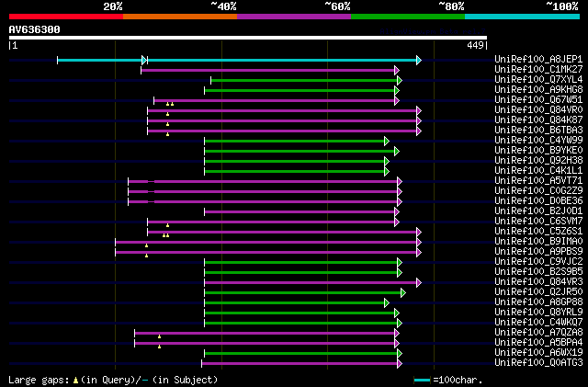Click the yellow query gap symbol in legend
Screen dimensions: 588x387
coord(75,381)
